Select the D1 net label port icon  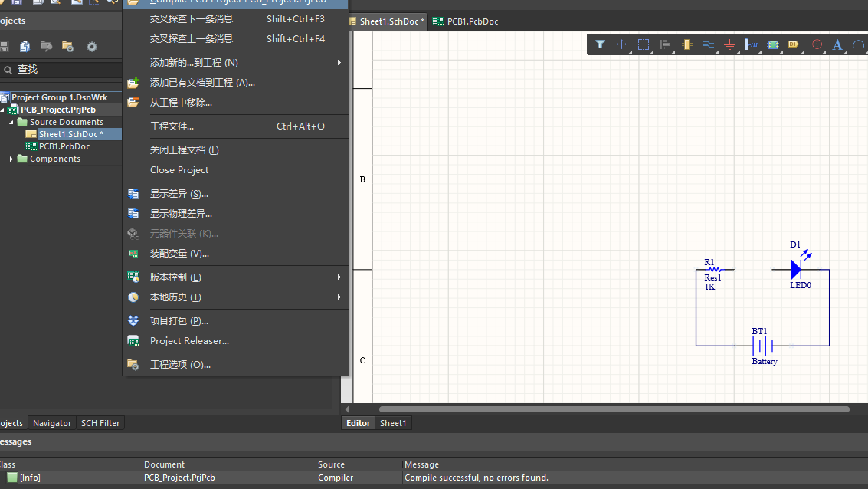[x=794, y=44]
